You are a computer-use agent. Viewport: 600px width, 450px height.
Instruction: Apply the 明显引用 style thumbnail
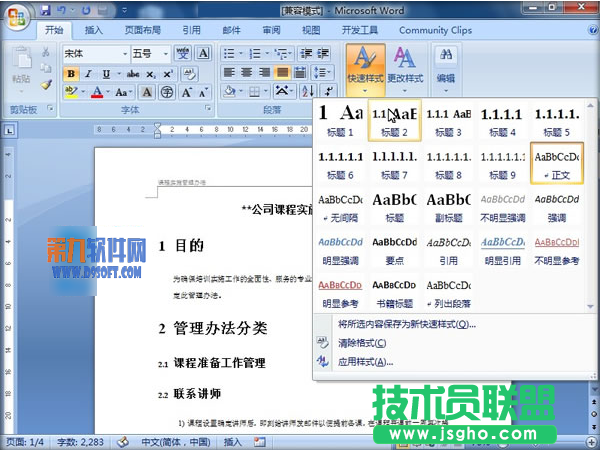pos(503,250)
